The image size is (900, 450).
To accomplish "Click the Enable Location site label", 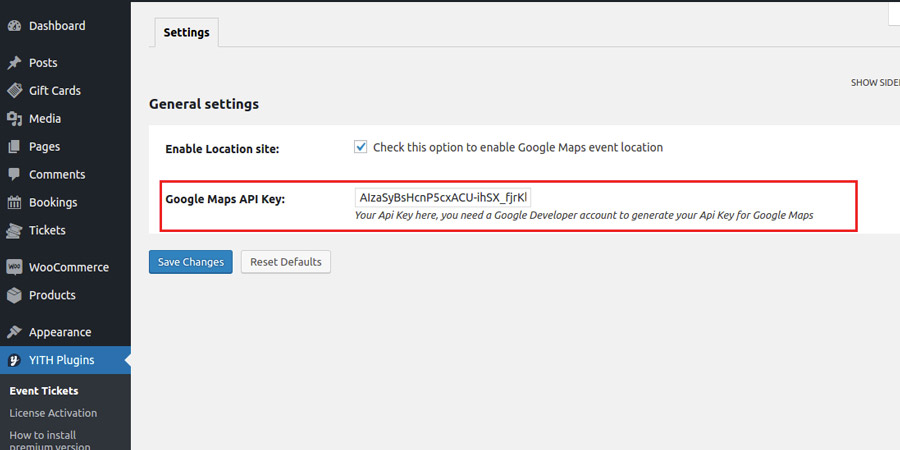I will click(x=222, y=149).
